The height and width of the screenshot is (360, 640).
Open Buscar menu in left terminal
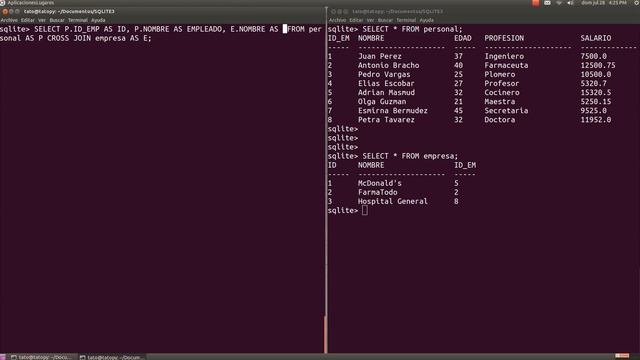(x=57, y=20)
